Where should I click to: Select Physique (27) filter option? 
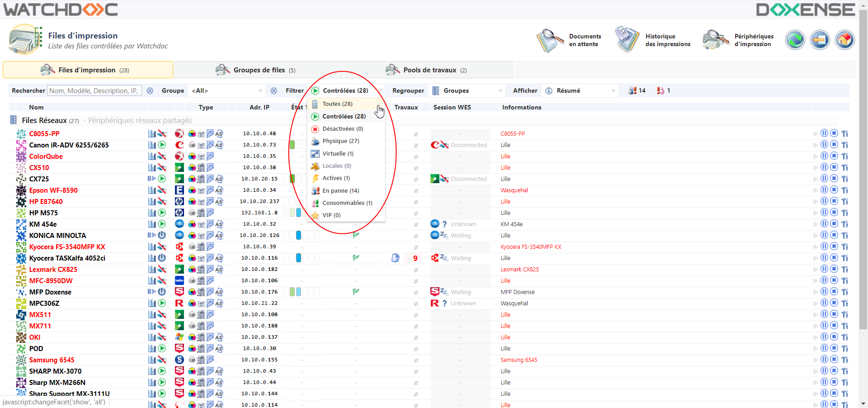(x=346, y=141)
